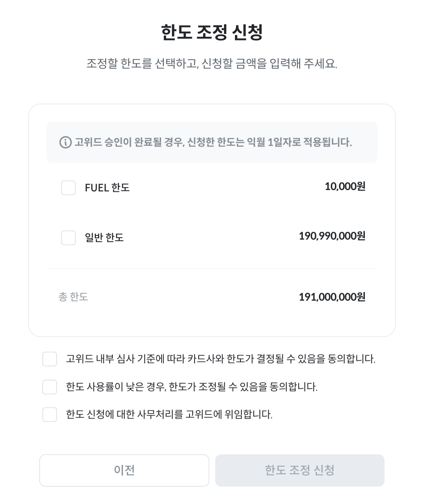Agree to 고위드 내부 심사 기준 checkbox
424x504 pixels.
pyautogui.click(x=50, y=359)
